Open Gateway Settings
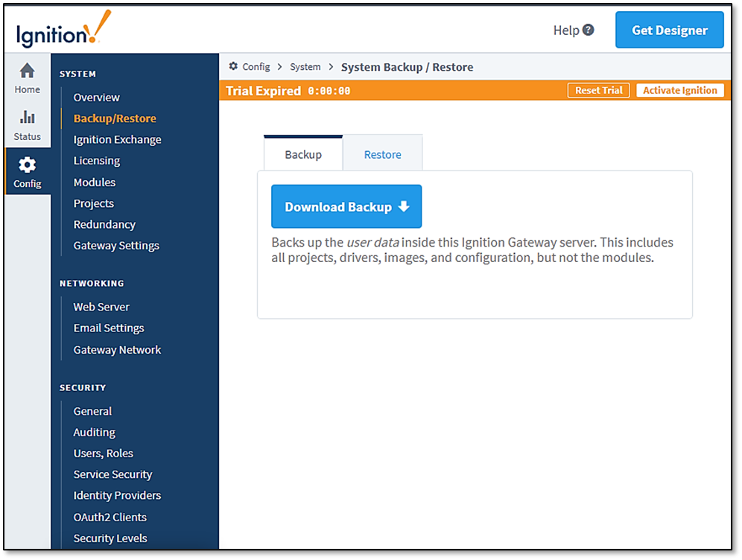This screenshot has height=560, width=742. [x=116, y=246]
